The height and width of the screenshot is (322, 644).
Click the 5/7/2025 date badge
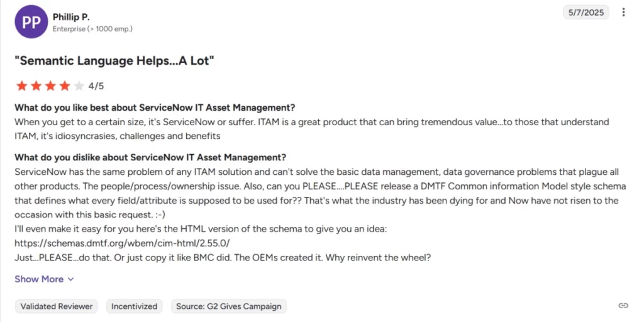point(586,13)
